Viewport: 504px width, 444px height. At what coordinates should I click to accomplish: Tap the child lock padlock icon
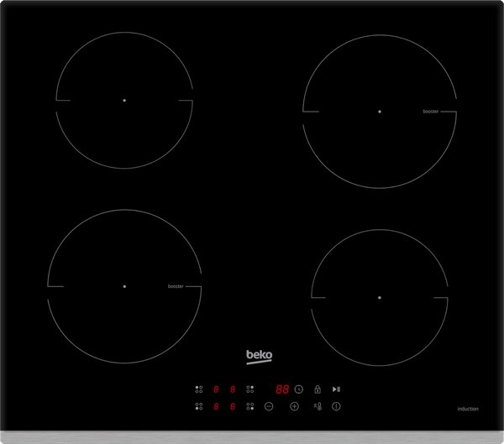318,389
